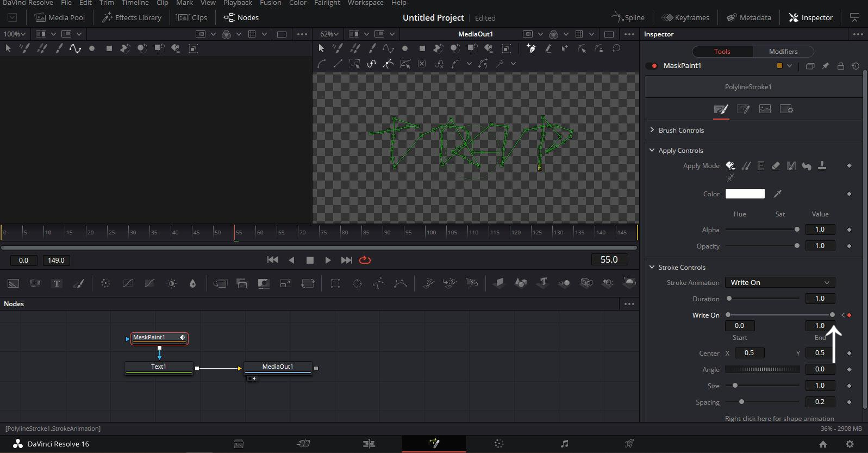Screen dimensions: 868x453
Task: Adjust the Write On End handle
Action: [x=832, y=315]
